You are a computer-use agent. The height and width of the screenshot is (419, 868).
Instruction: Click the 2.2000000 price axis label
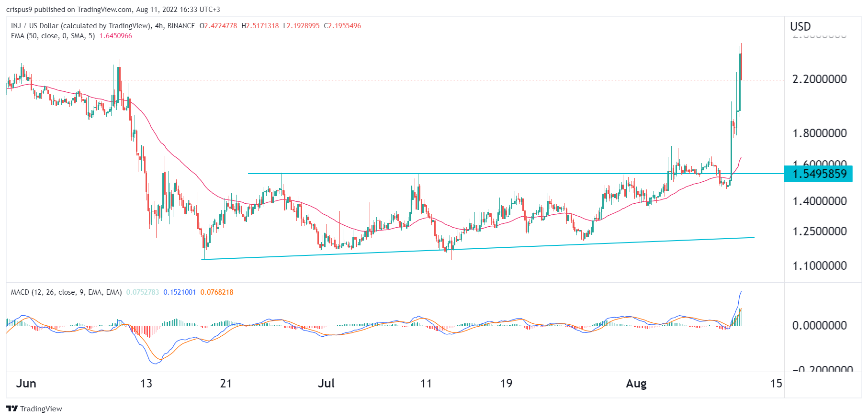[x=820, y=79]
